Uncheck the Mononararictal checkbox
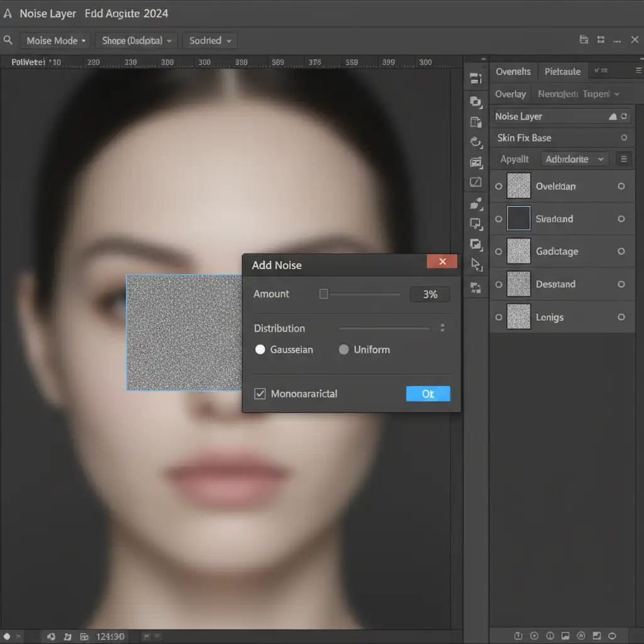This screenshot has width=644, height=644. click(x=260, y=394)
